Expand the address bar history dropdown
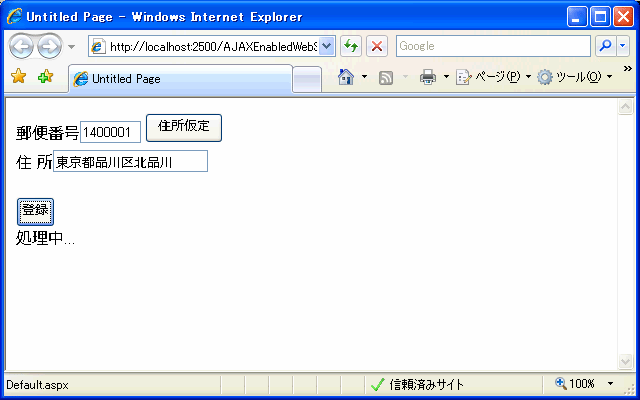 327,46
